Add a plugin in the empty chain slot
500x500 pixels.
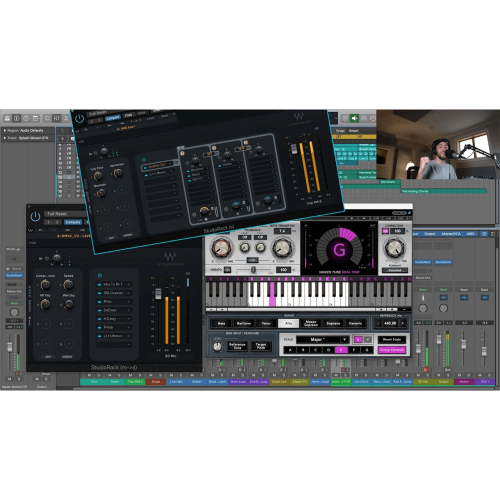[x=114, y=345]
